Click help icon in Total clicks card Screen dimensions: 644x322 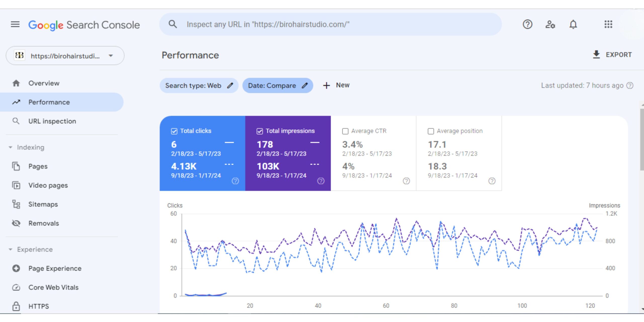(x=235, y=181)
